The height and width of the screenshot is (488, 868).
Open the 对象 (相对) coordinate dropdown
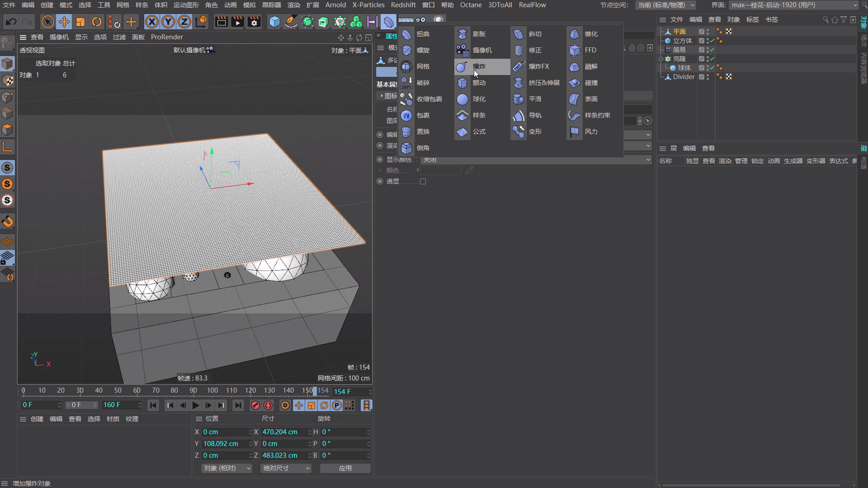226,468
